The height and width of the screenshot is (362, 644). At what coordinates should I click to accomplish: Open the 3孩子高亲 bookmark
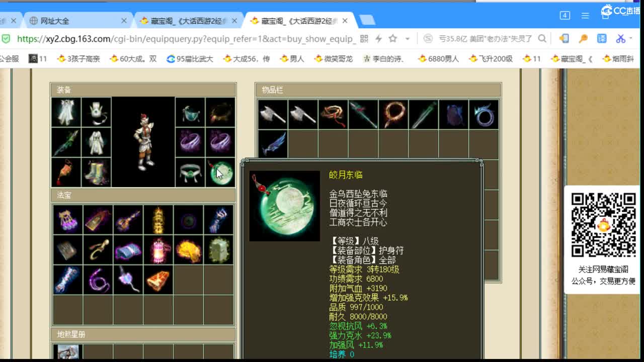(78, 59)
